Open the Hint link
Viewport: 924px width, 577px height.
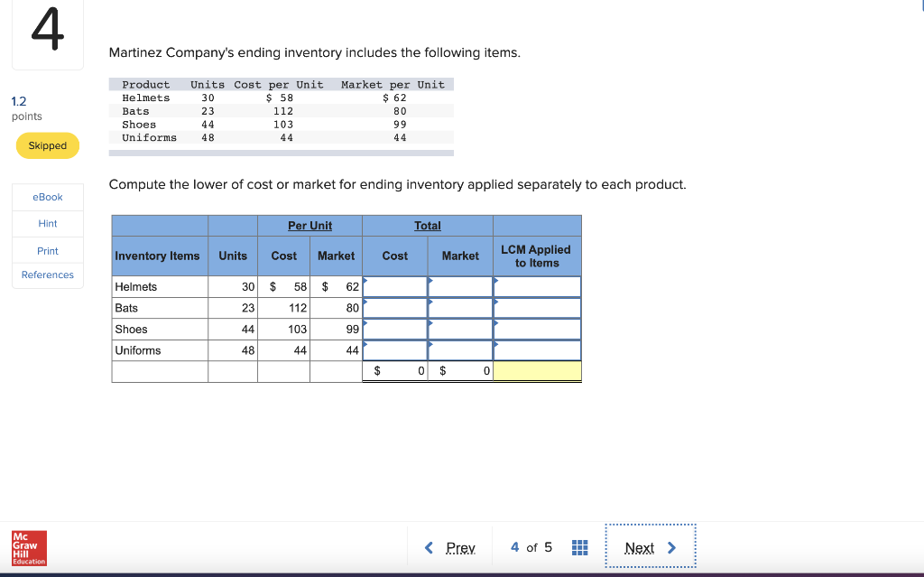pos(48,224)
